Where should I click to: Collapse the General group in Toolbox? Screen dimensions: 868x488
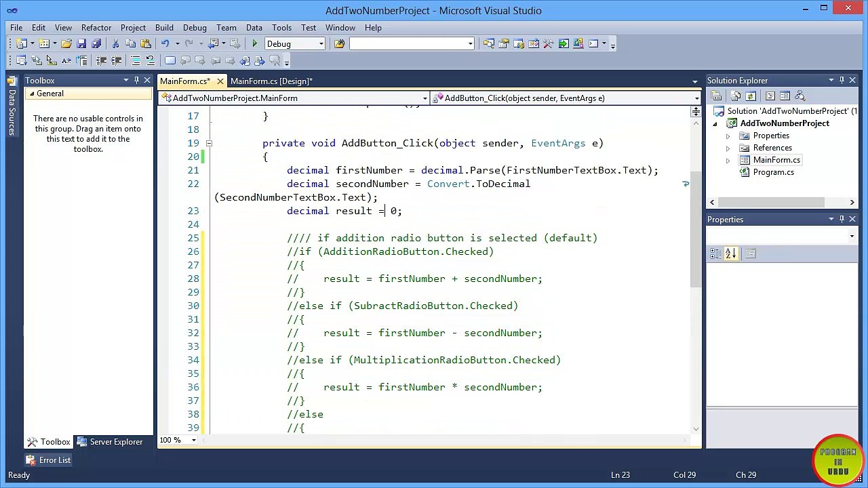click(x=31, y=94)
